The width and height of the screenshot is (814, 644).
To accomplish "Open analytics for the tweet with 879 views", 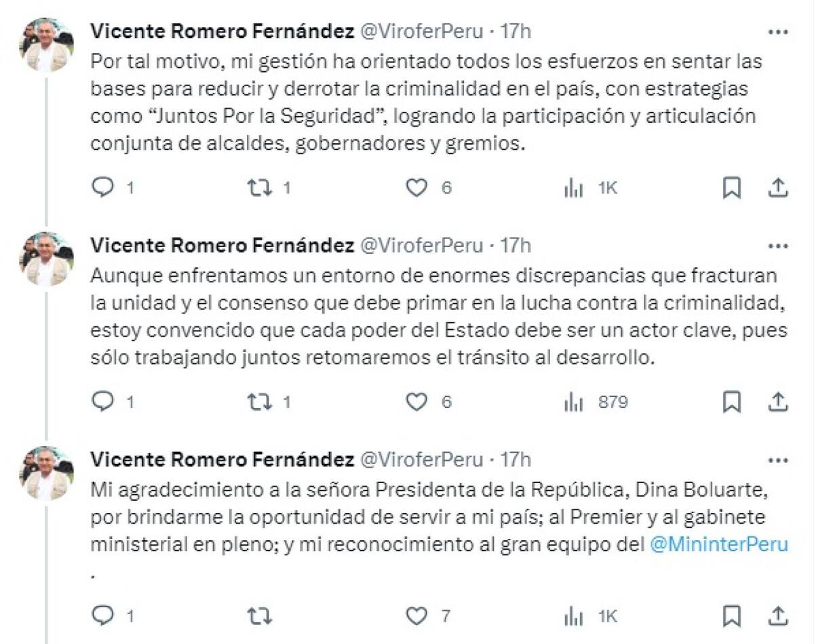I will (575, 403).
